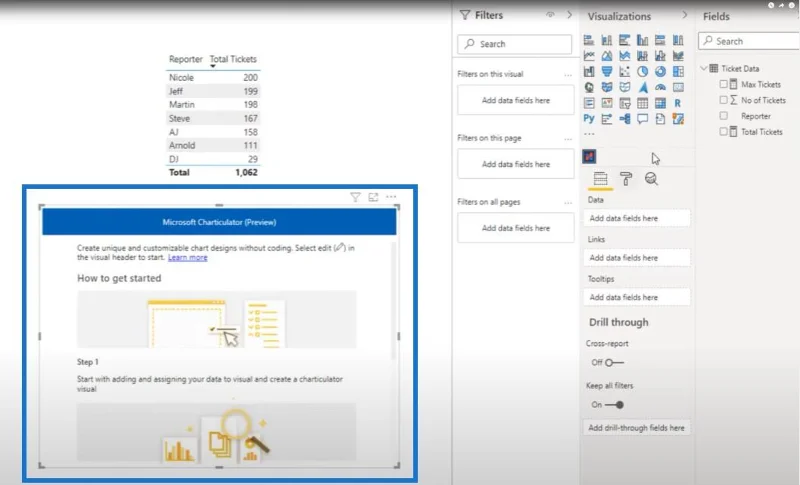Switch to the Analytics magnifier tab
Viewport: 800px width, 485px height.
click(651, 179)
